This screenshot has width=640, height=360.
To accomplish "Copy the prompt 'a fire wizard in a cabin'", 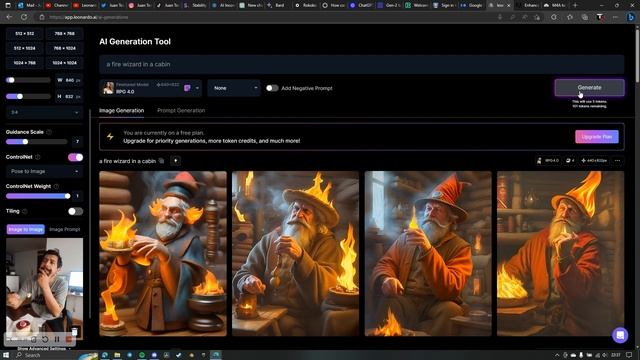I will [162, 161].
